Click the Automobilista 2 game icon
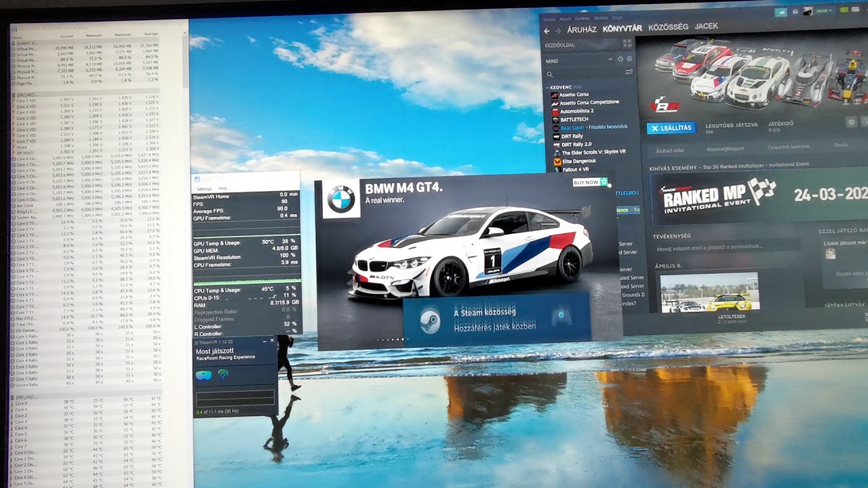868x488 pixels. point(555,110)
